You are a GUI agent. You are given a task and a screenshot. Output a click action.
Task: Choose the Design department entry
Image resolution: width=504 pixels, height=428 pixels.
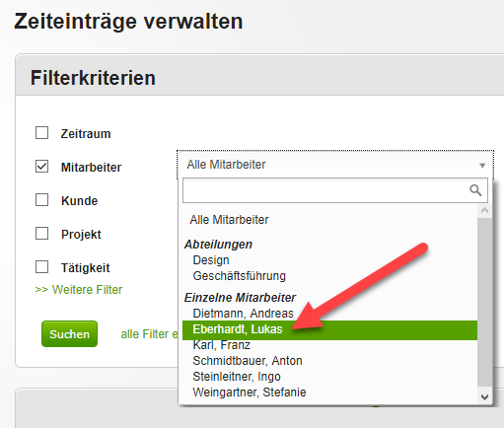tap(211, 260)
